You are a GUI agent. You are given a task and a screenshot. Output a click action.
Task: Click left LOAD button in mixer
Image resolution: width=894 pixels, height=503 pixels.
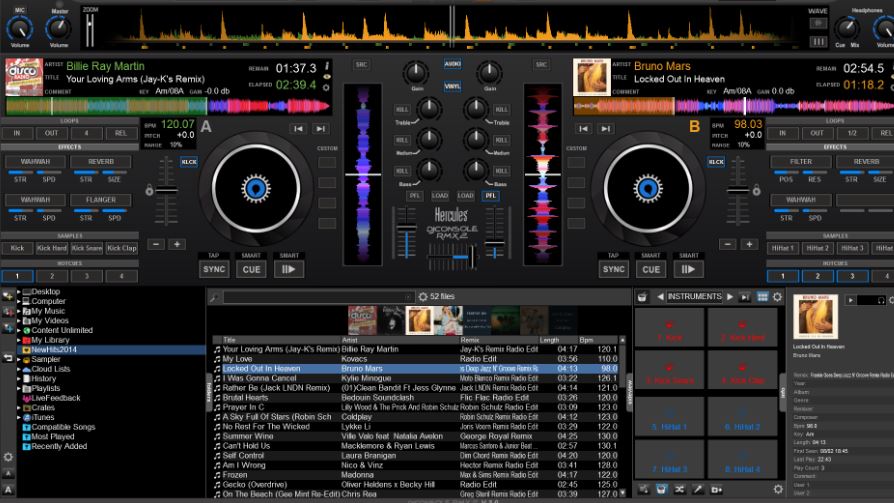[x=440, y=196]
